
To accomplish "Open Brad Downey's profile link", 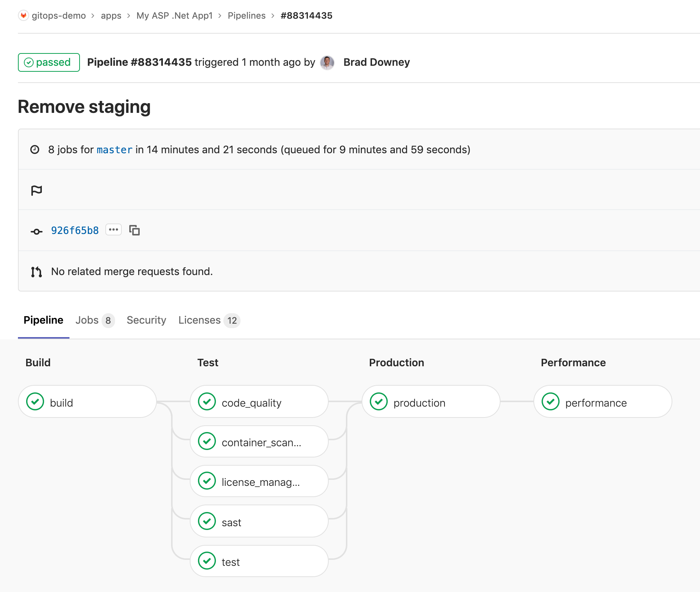I will 377,62.
